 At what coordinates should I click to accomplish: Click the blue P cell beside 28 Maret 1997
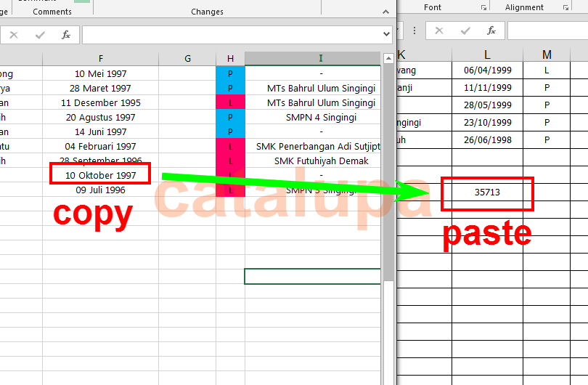(230, 88)
